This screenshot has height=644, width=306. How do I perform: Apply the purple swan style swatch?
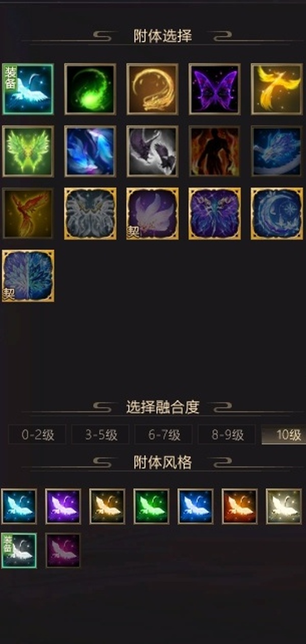63,506
